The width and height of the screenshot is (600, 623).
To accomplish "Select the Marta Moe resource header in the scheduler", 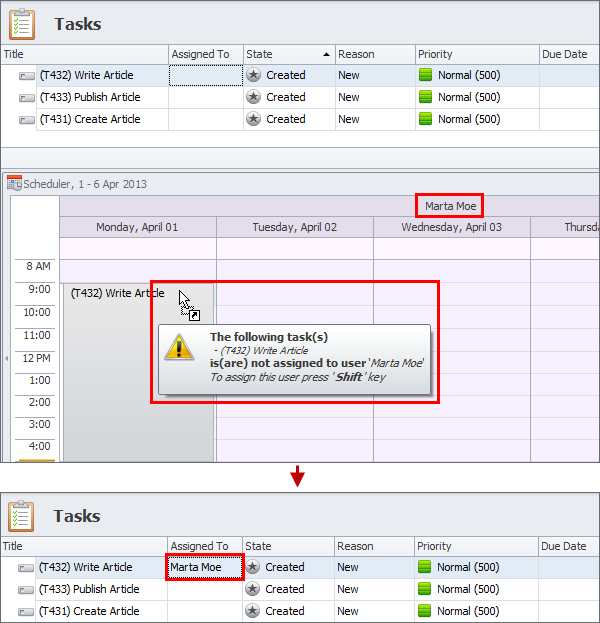I will click(x=449, y=206).
